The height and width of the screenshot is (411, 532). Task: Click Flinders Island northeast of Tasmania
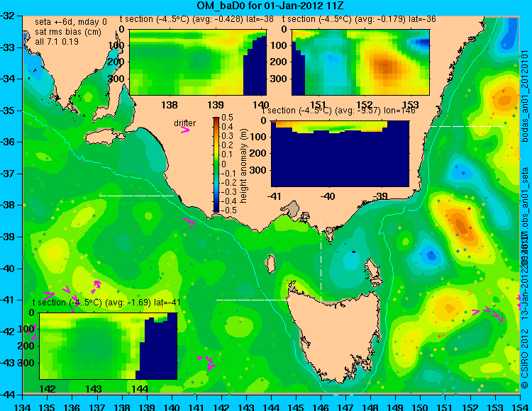coord(372,269)
